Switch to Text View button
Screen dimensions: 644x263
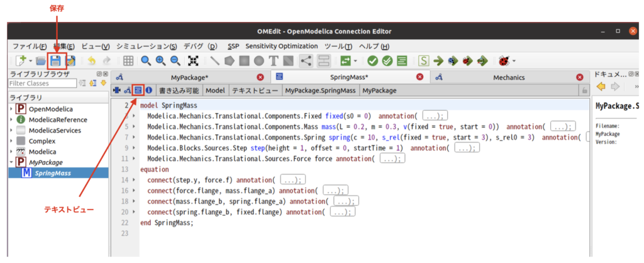138,90
